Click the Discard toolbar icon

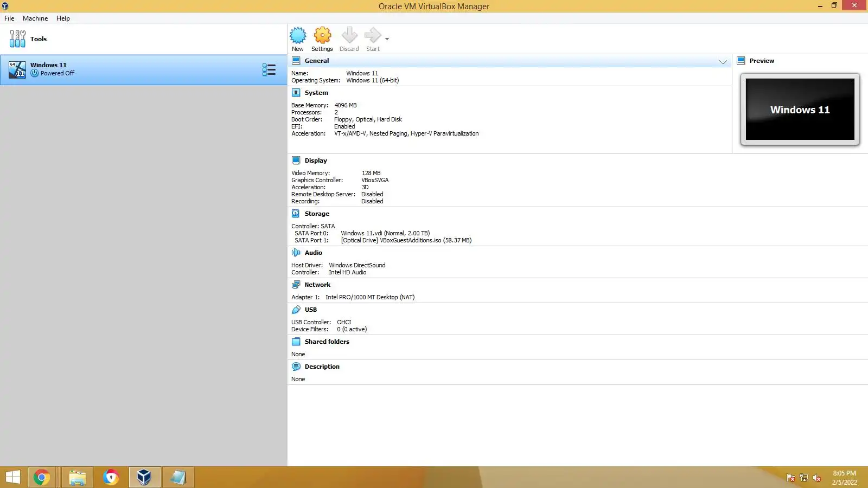[349, 35]
